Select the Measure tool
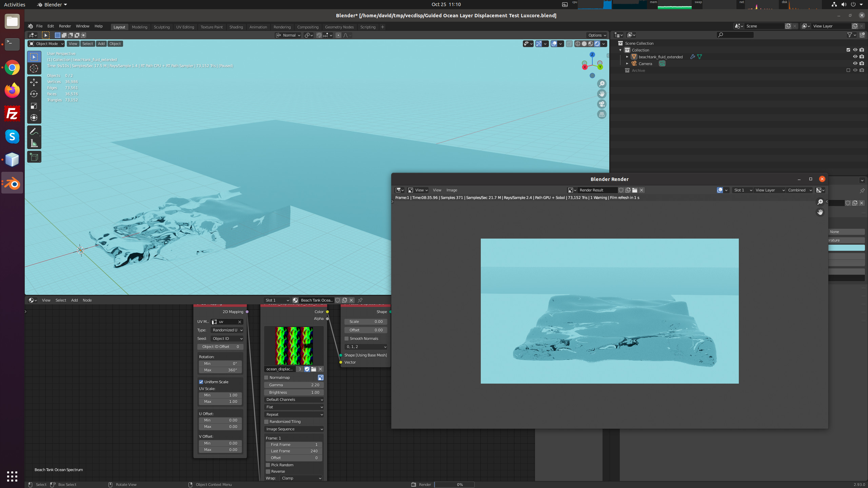This screenshot has width=868, height=488. click(x=34, y=143)
